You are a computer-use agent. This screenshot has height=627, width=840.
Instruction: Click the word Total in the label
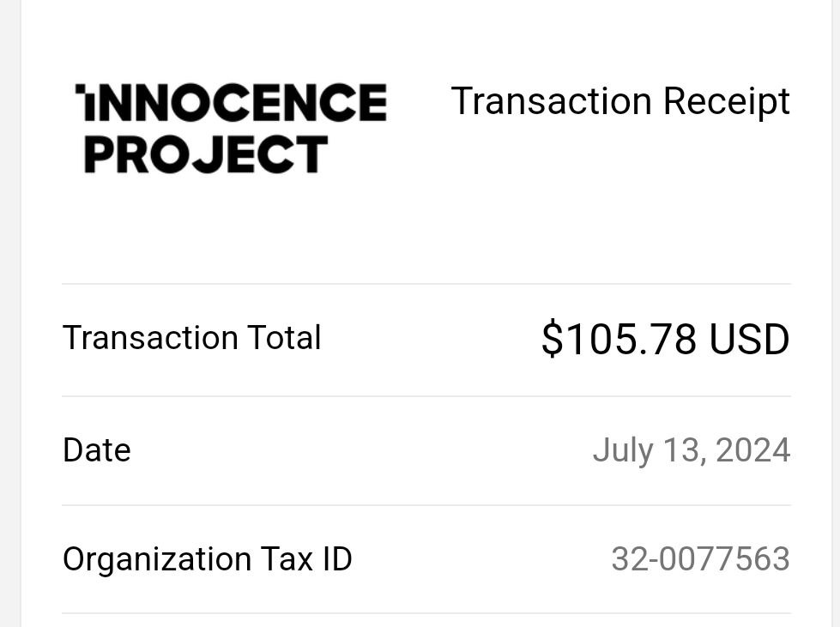284,338
